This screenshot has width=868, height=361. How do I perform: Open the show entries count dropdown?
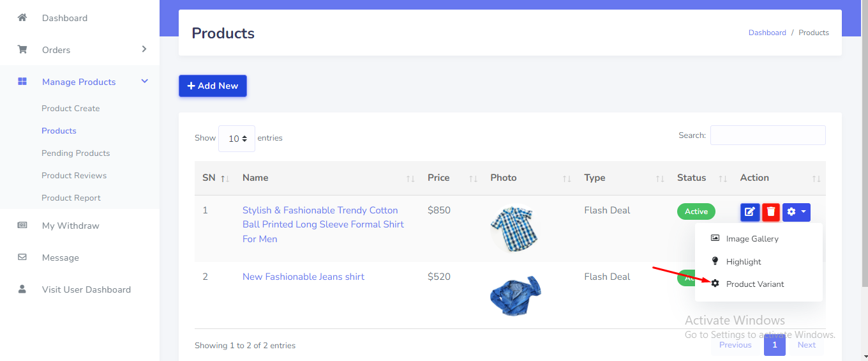coord(237,139)
